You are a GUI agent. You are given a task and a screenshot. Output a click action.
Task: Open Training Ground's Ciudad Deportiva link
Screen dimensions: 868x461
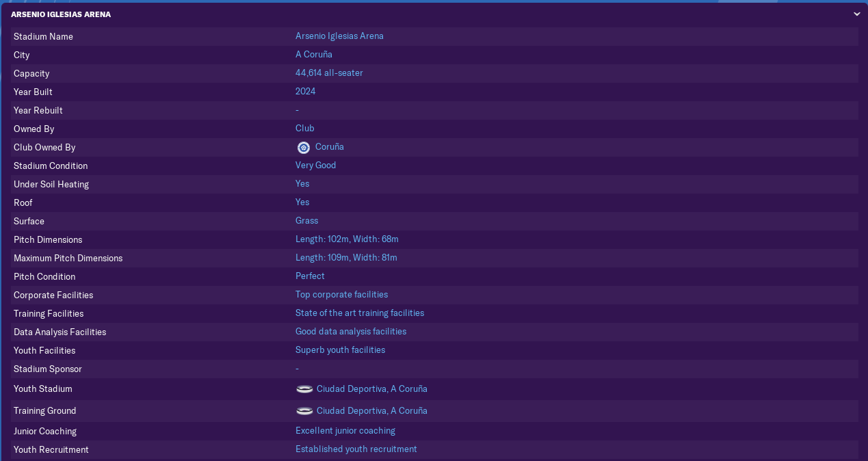click(371, 411)
